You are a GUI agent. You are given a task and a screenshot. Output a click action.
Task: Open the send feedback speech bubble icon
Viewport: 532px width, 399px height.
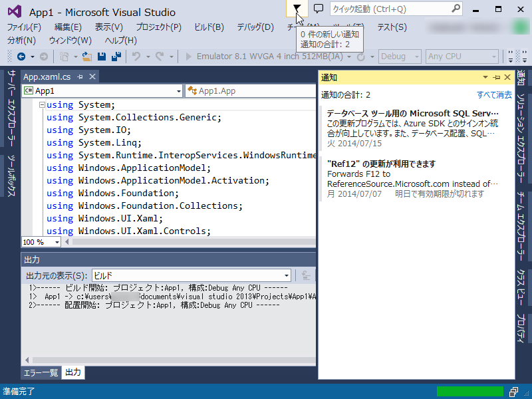tap(319, 9)
